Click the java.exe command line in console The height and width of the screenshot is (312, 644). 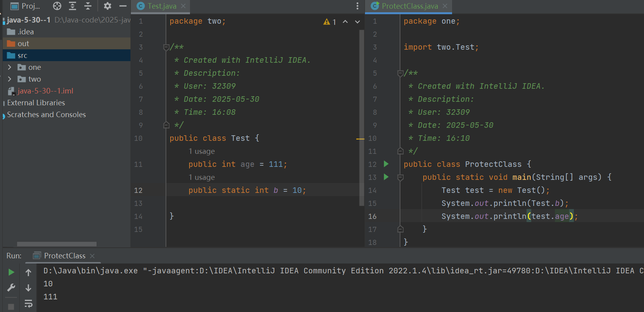(x=343, y=271)
